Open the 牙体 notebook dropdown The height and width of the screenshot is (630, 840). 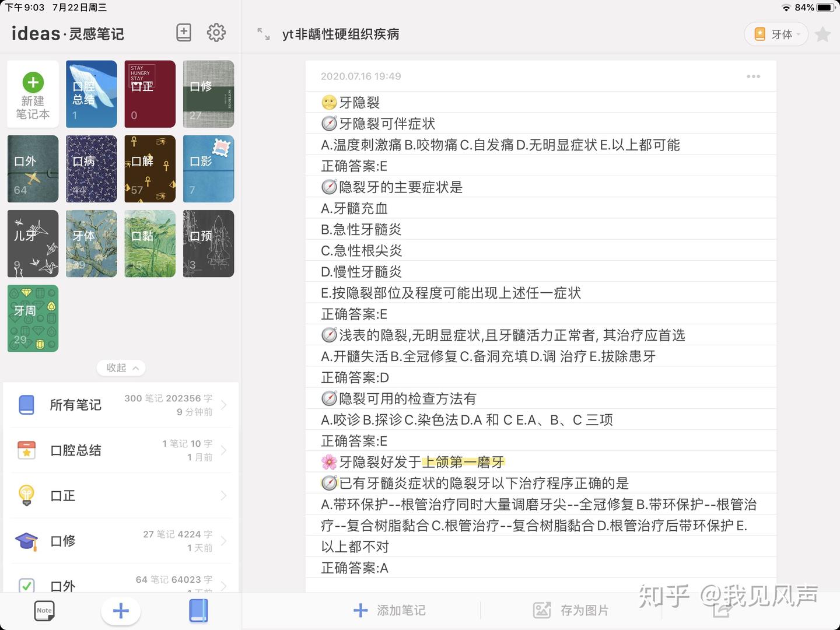coord(776,34)
